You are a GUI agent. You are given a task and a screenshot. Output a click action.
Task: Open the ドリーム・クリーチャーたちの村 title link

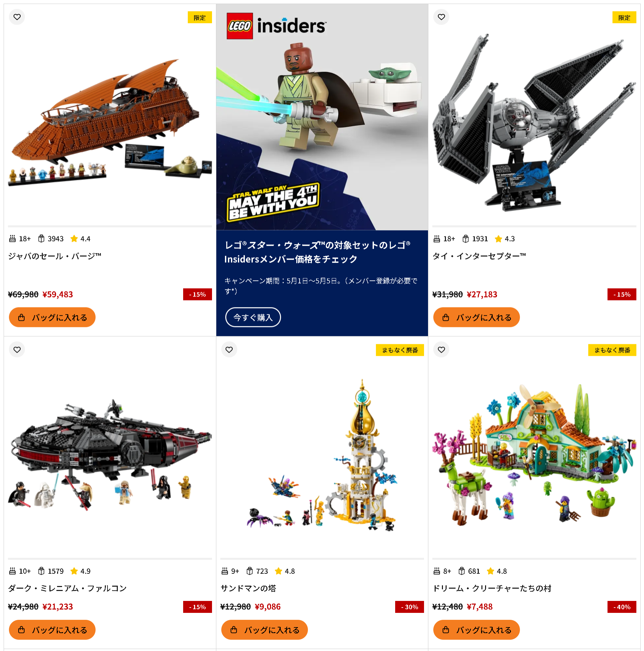pos(492,588)
